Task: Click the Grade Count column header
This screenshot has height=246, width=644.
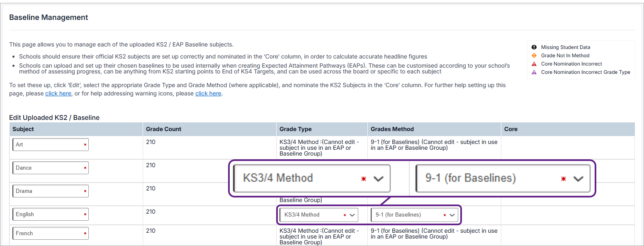Action: pos(163,129)
